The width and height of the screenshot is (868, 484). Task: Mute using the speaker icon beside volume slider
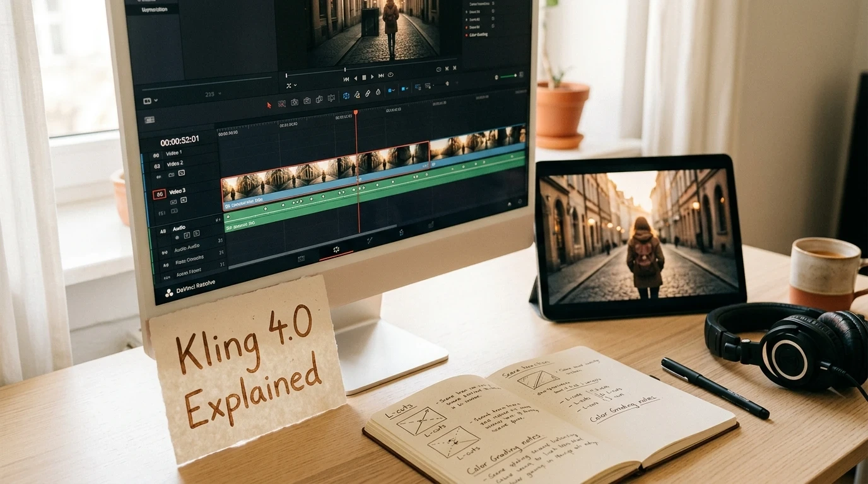pyautogui.click(x=496, y=77)
